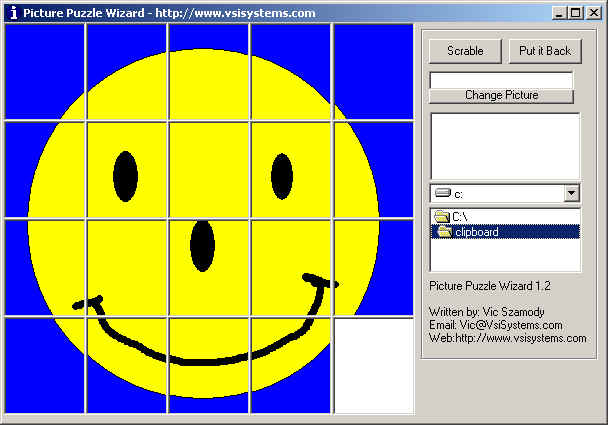Click the tile with the smile's lowest curve
Viewport: 608px width, 425px height.
209,366
